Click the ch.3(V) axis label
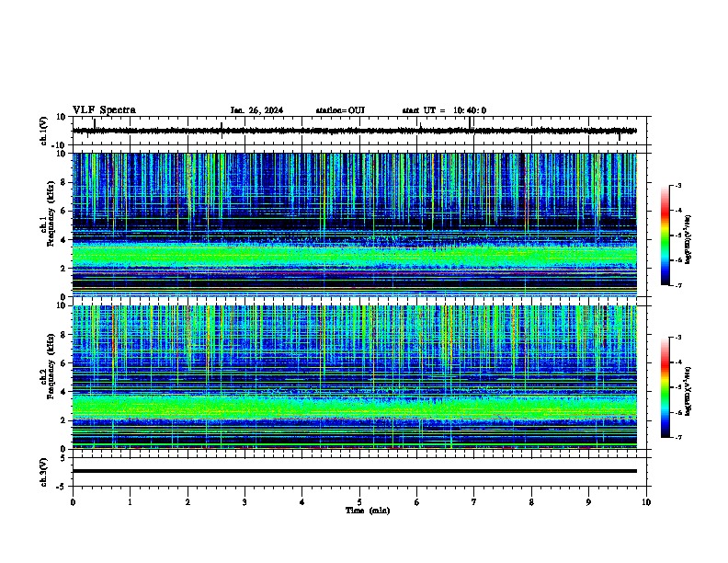The height and width of the screenshot is (563, 728). click(44, 472)
